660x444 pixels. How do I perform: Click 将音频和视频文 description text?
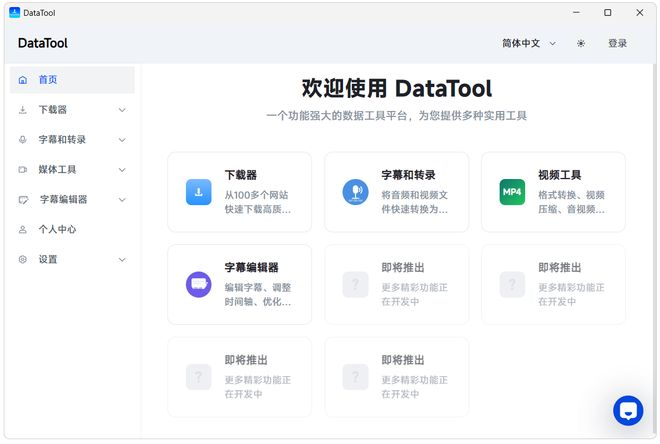(x=415, y=195)
